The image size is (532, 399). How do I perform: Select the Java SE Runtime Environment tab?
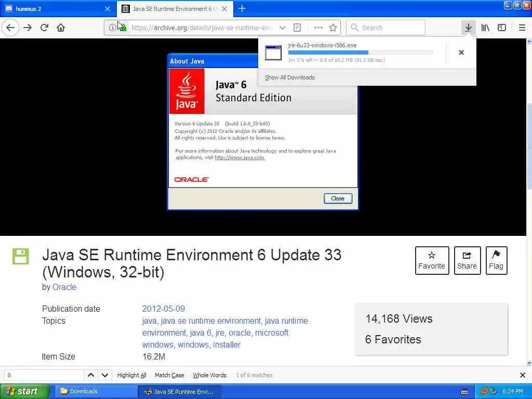175,9
